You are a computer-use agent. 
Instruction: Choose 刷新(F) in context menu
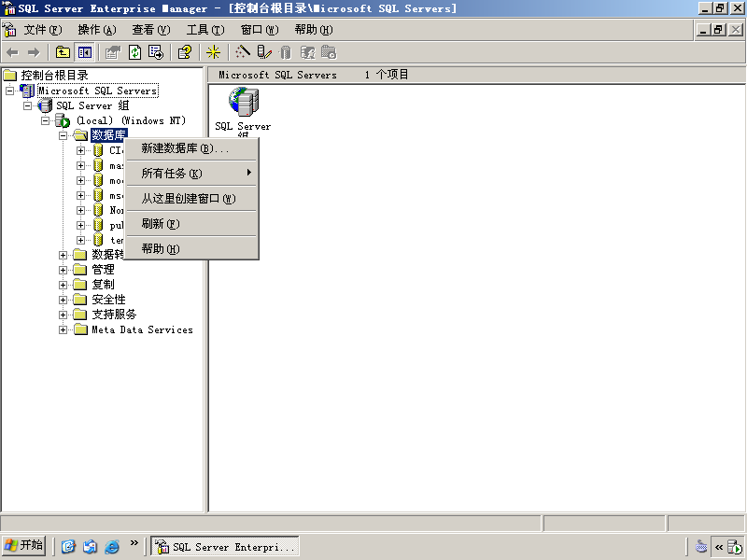pyautogui.click(x=191, y=224)
